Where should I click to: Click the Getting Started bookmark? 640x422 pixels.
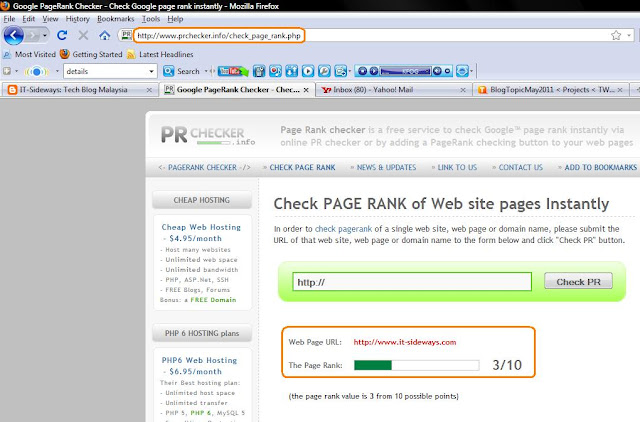91,54
